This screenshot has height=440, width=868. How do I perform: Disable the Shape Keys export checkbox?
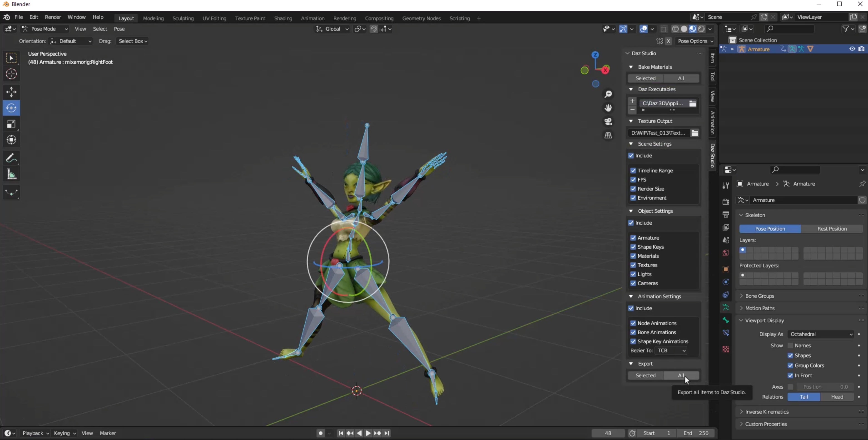633,247
